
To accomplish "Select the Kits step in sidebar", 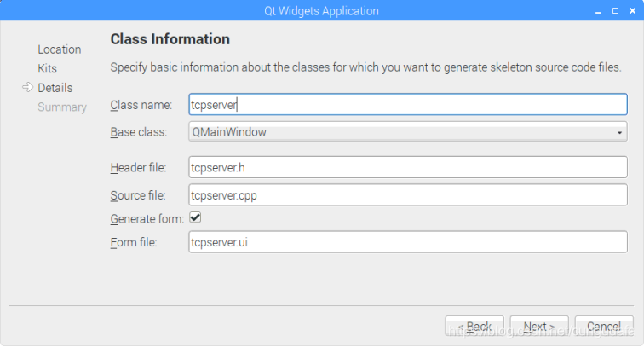I will point(47,68).
